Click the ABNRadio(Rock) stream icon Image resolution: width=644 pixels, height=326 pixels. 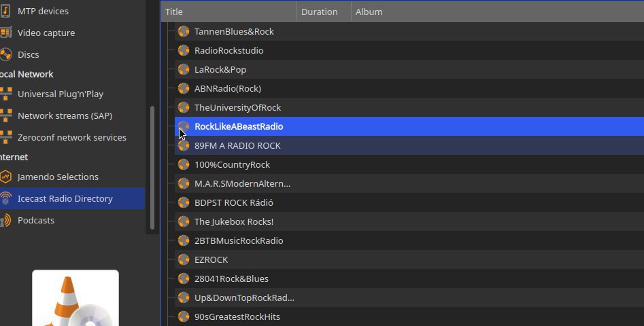pos(184,88)
